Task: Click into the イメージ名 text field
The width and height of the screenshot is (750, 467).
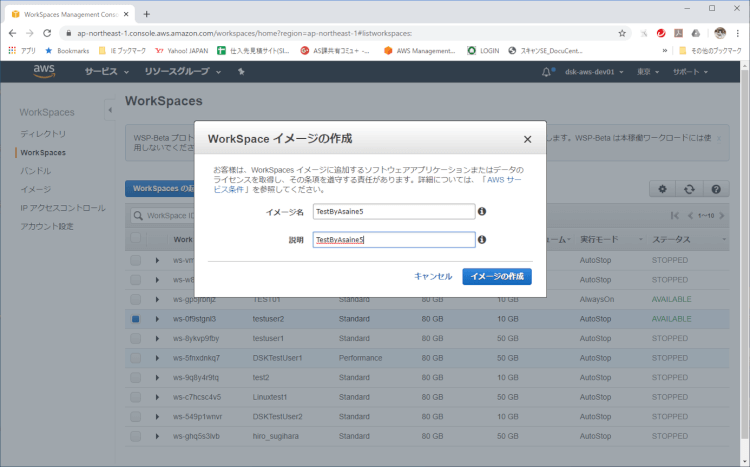Action: click(392, 212)
